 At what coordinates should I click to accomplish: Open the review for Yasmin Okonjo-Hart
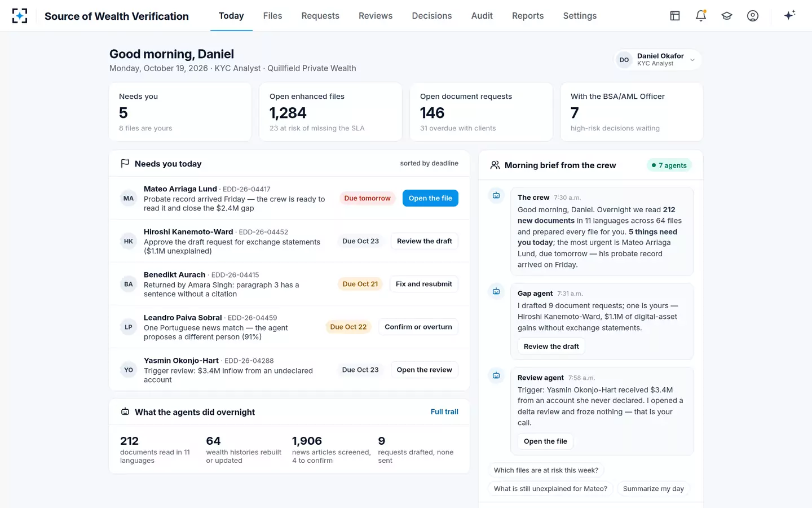pos(425,370)
